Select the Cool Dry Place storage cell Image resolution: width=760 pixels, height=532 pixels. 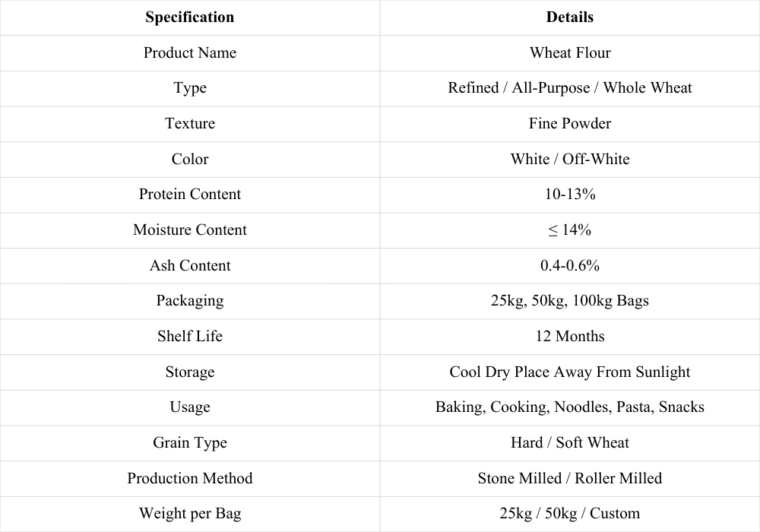tap(569, 372)
